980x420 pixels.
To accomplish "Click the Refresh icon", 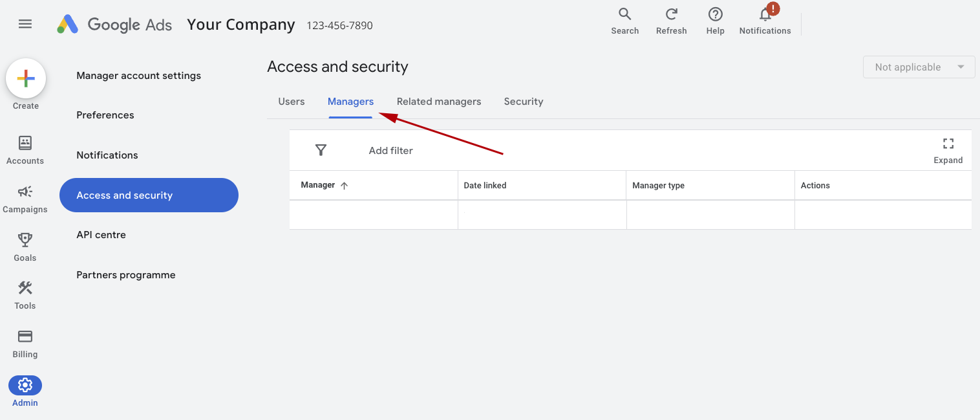I will coord(671,15).
